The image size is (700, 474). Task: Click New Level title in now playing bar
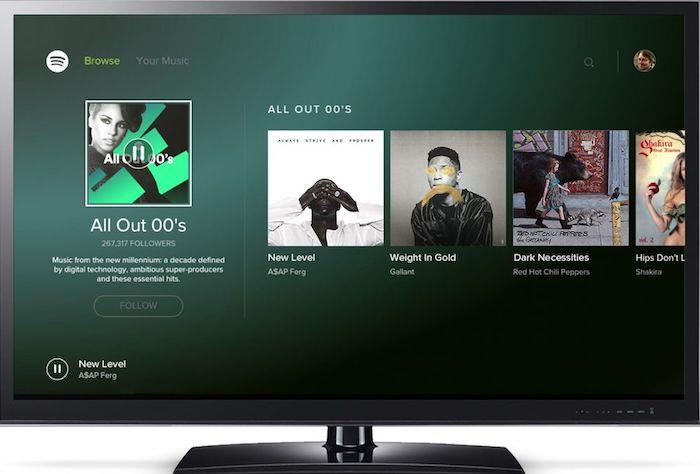102,364
